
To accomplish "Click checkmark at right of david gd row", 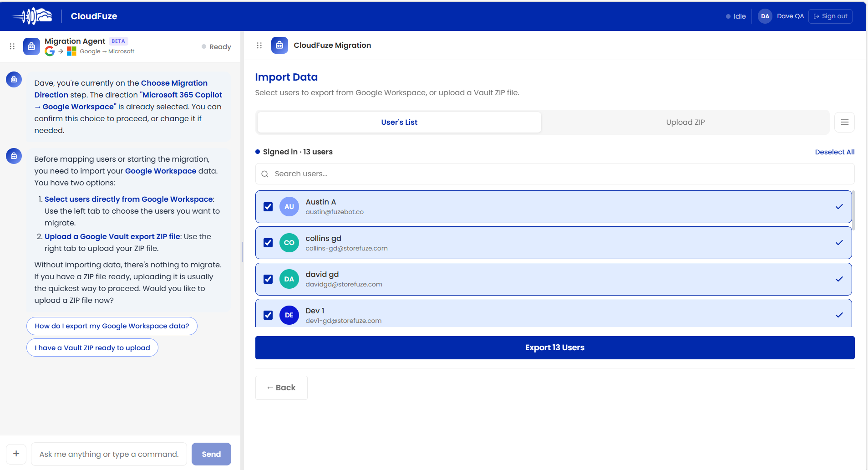I will [x=839, y=279].
